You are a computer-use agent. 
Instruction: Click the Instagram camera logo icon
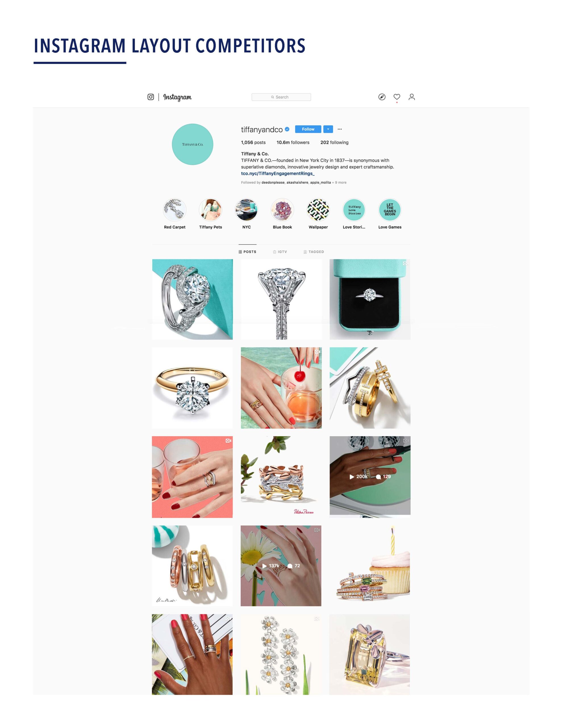[x=151, y=97]
